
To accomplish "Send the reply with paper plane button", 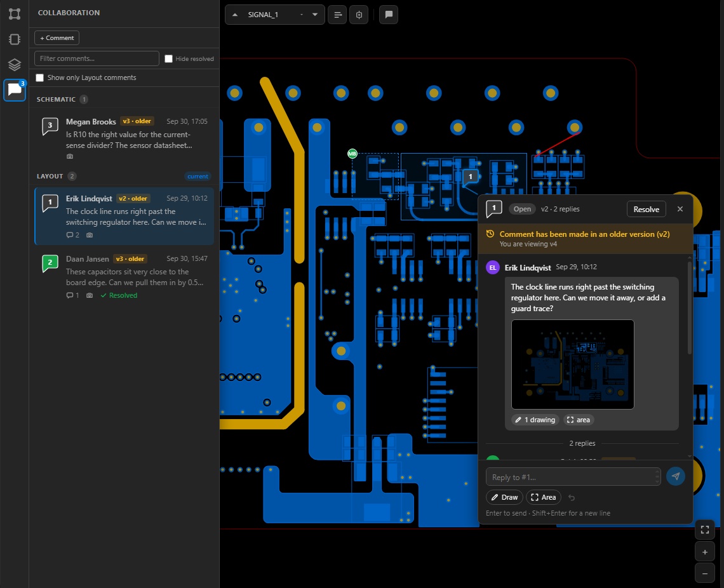I will point(676,476).
